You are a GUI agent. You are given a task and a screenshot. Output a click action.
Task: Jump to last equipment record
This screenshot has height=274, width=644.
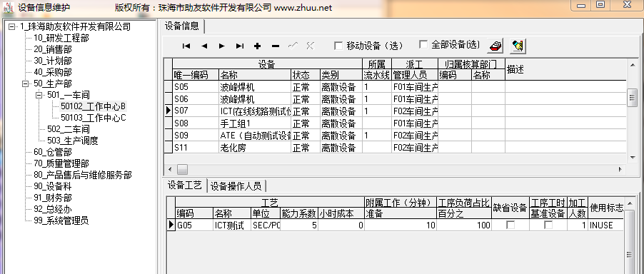point(240,46)
